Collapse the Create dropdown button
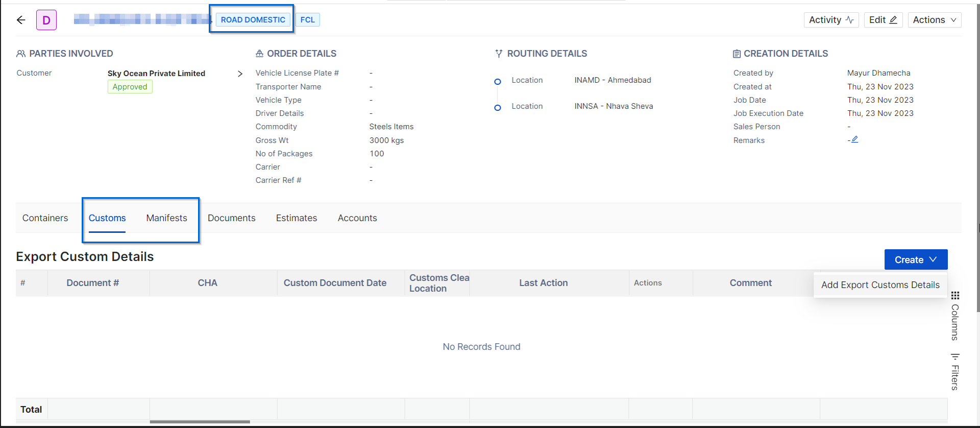The image size is (980, 428). pyautogui.click(x=916, y=259)
